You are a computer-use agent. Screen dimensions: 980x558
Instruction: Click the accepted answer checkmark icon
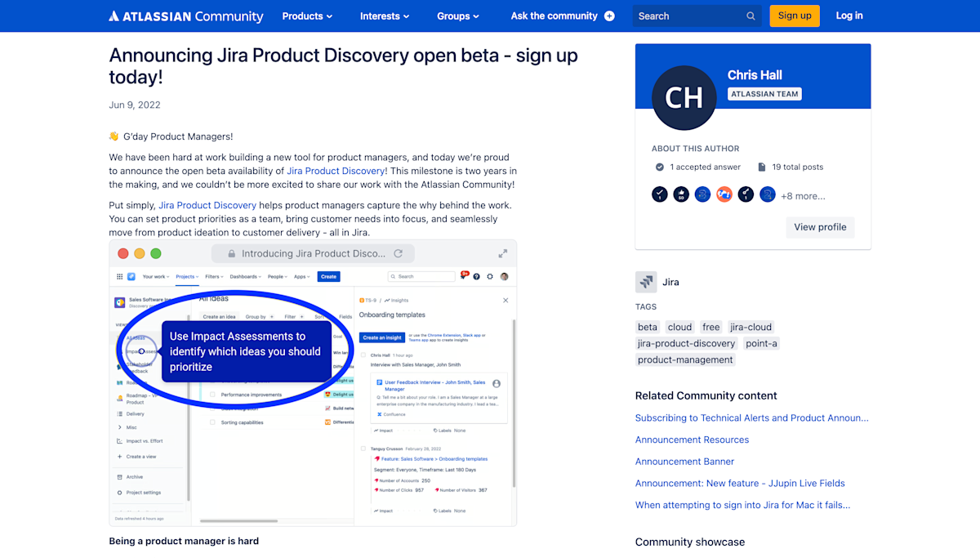(660, 167)
